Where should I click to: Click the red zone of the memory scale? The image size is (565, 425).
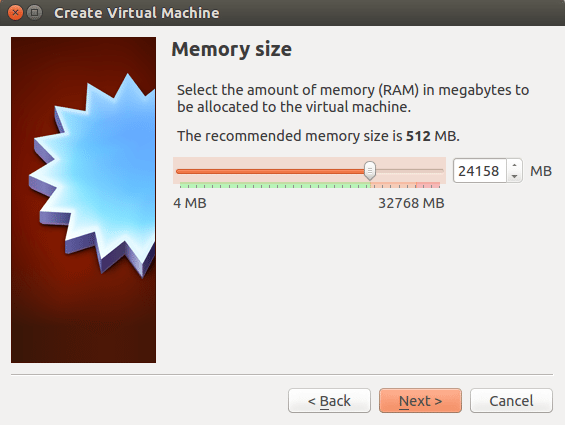click(x=428, y=186)
